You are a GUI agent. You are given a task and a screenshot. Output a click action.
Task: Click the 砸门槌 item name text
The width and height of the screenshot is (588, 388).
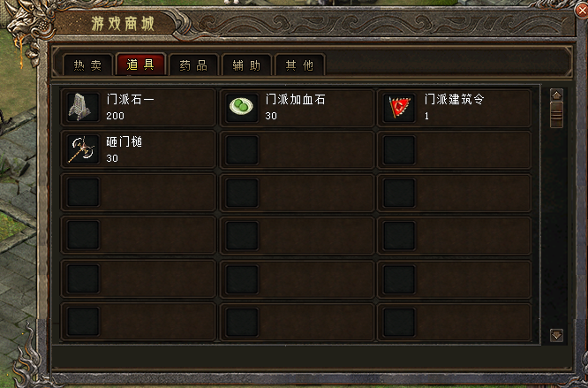pyautogui.click(x=124, y=141)
